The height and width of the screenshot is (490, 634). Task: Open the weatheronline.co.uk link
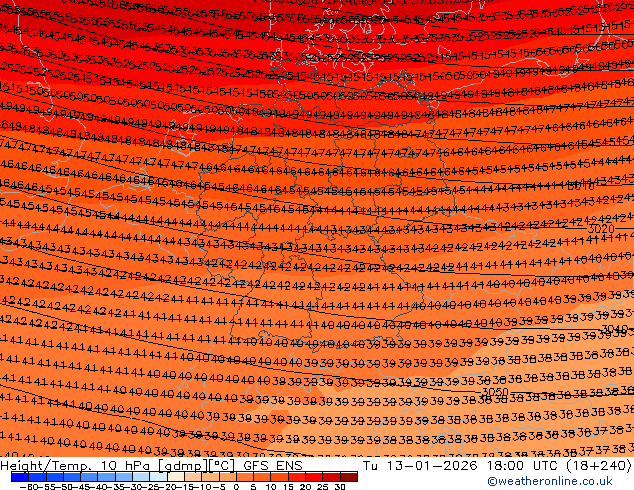point(549,481)
